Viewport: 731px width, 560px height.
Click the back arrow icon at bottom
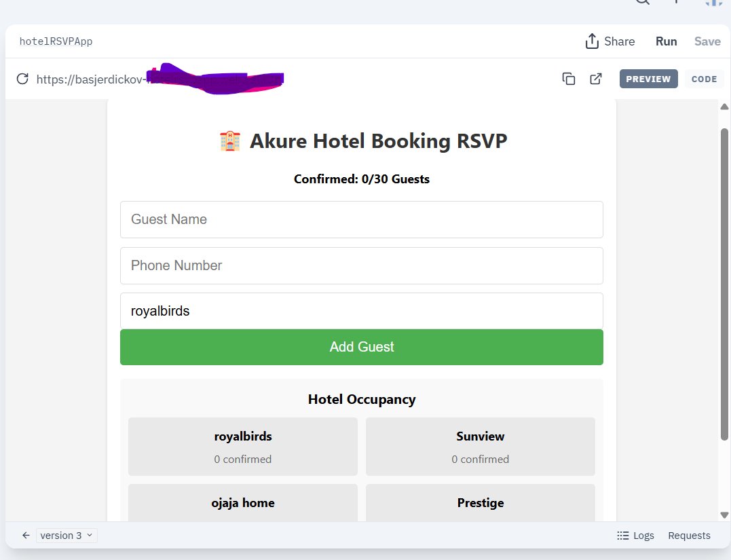click(26, 536)
